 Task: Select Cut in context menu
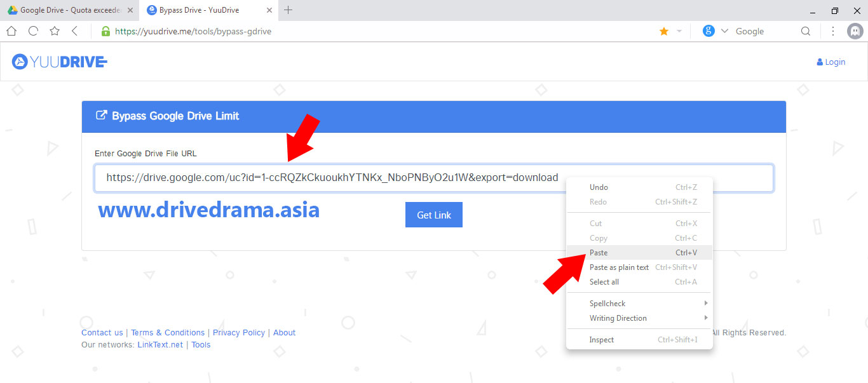639,224
